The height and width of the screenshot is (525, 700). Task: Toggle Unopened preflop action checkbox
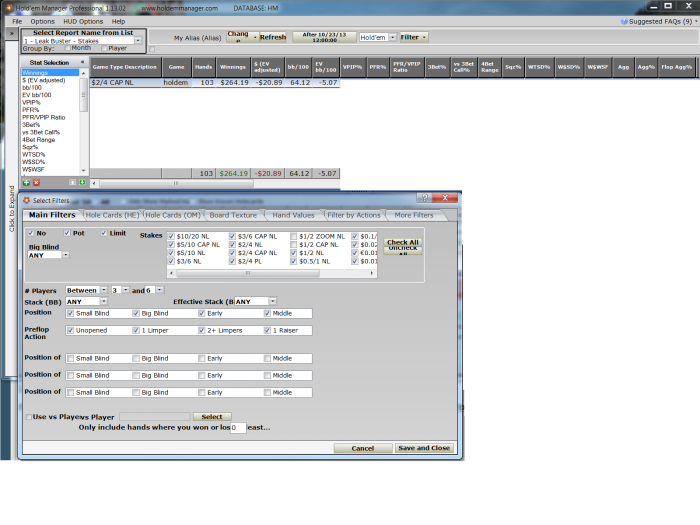[x=70, y=330]
